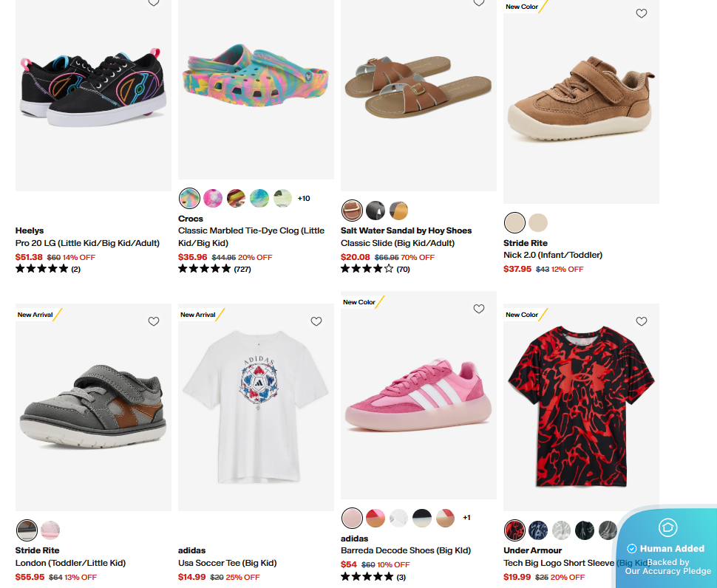Open Classic Marbled Tie-Dye Clog product link
The width and height of the screenshot is (717, 588).
[251, 236]
